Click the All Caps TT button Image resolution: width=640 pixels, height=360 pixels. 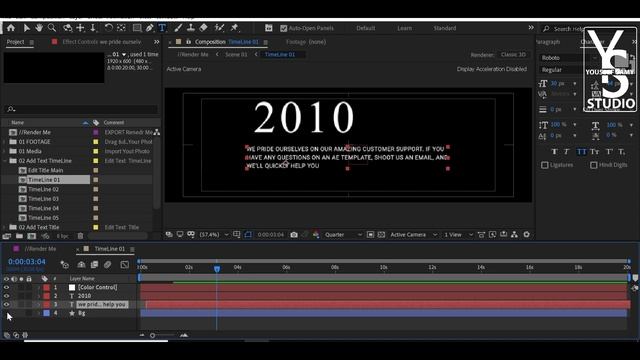coord(581,152)
